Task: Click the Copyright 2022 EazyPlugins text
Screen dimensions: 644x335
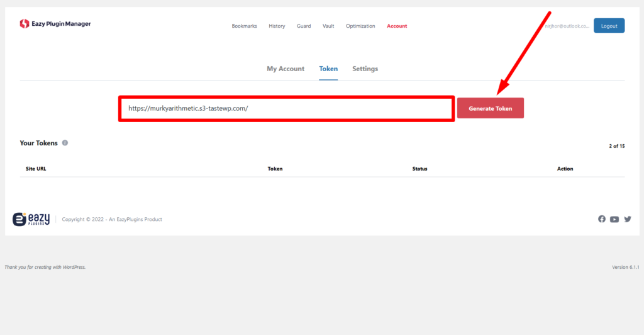Action: coord(112,220)
